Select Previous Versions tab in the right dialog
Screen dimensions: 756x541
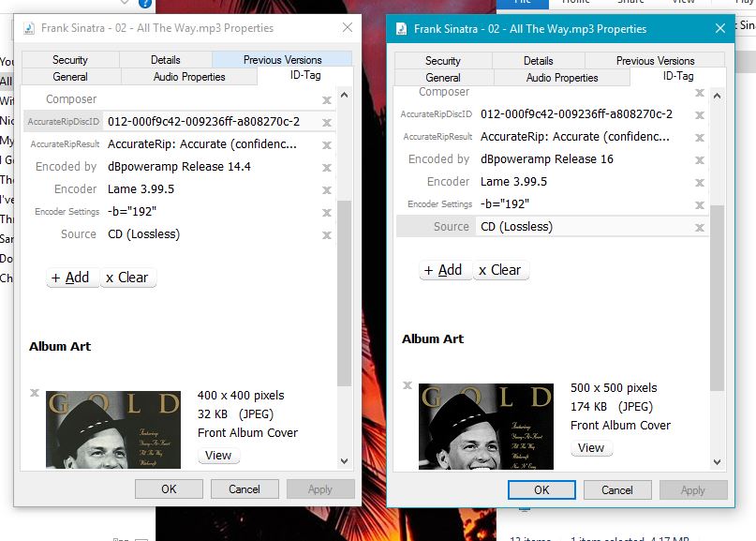655,61
